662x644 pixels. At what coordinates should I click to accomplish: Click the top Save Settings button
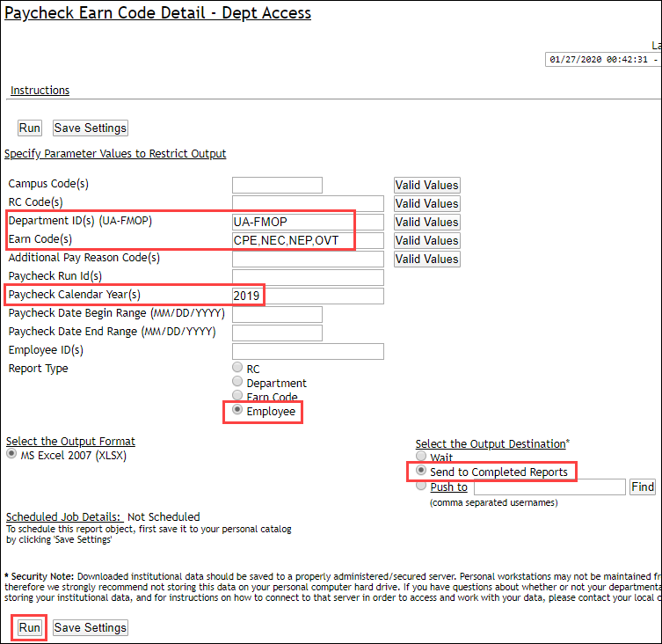pos(91,128)
